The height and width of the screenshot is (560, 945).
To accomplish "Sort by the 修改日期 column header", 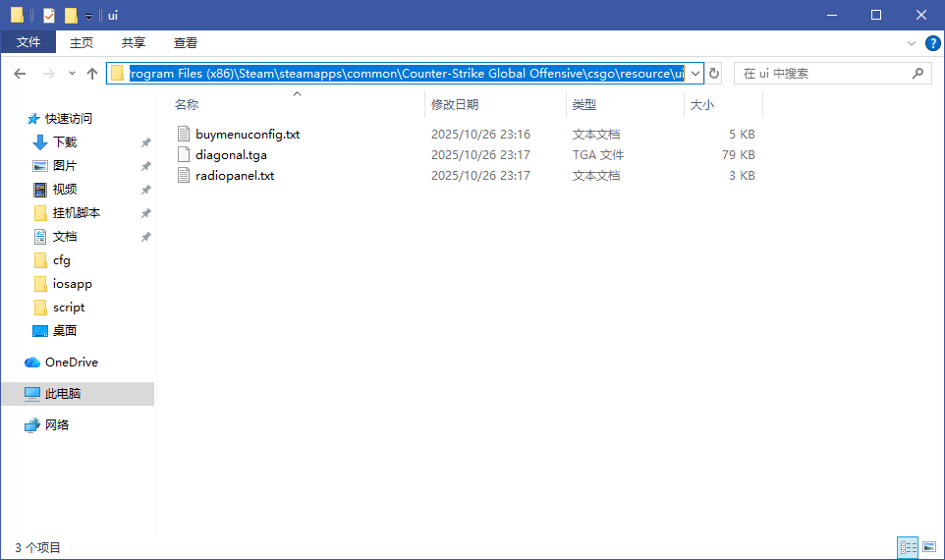I will 455,105.
